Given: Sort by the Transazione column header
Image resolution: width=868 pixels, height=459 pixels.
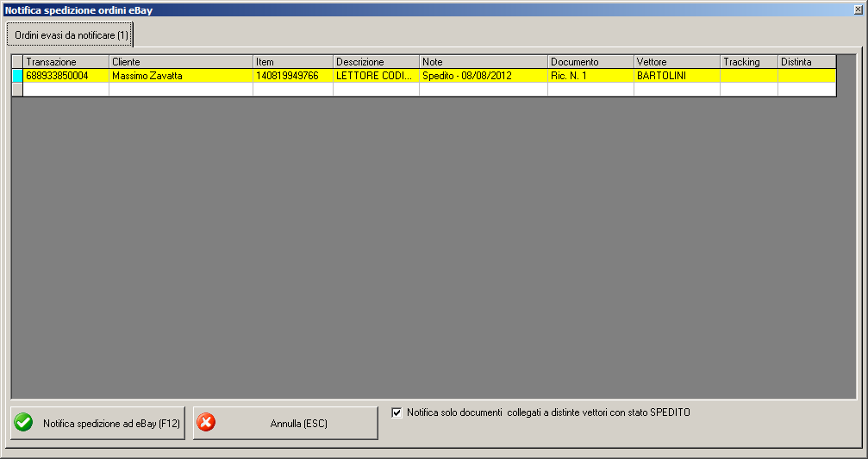Looking at the screenshot, I should (x=66, y=62).
